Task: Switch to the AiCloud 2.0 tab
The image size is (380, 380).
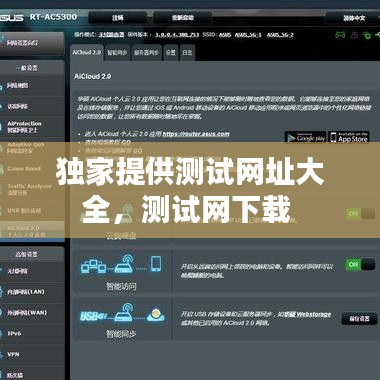Action: (87, 53)
